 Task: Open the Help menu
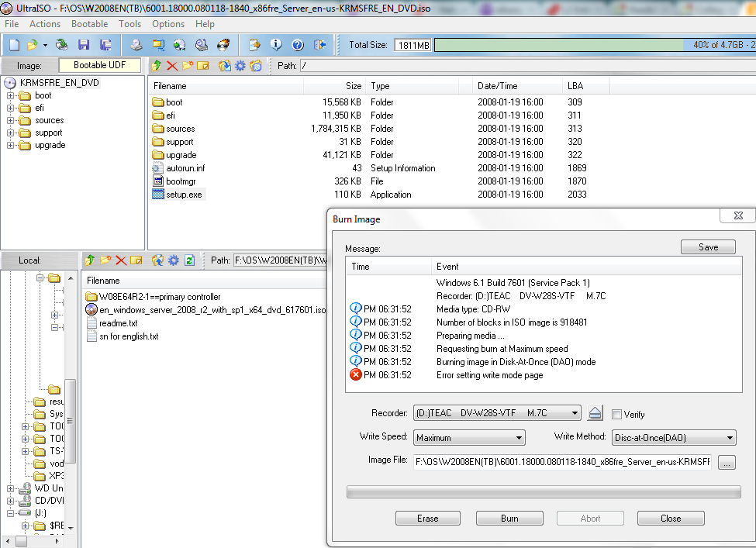pyautogui.click(x=205, y=24)
